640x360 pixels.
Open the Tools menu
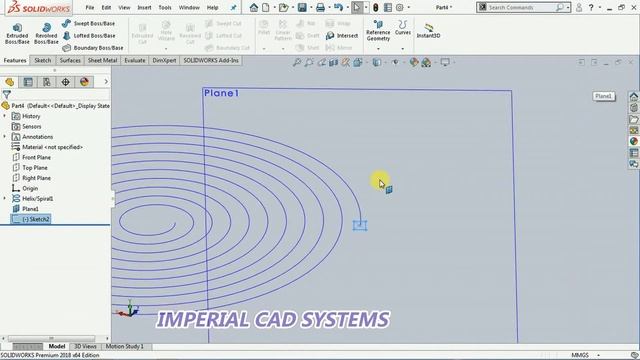click(165, 7)
